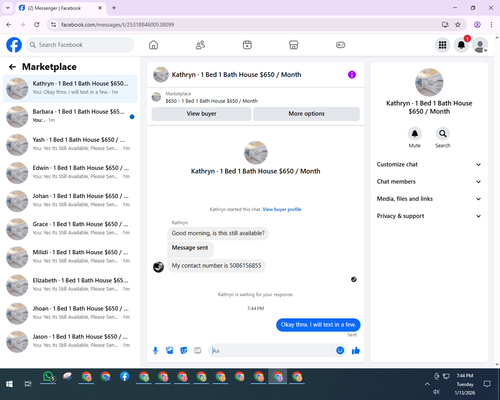Click the View buyer button
Image resolution: width=500 pixels, height=400 pixels.
tap(201, 114)
